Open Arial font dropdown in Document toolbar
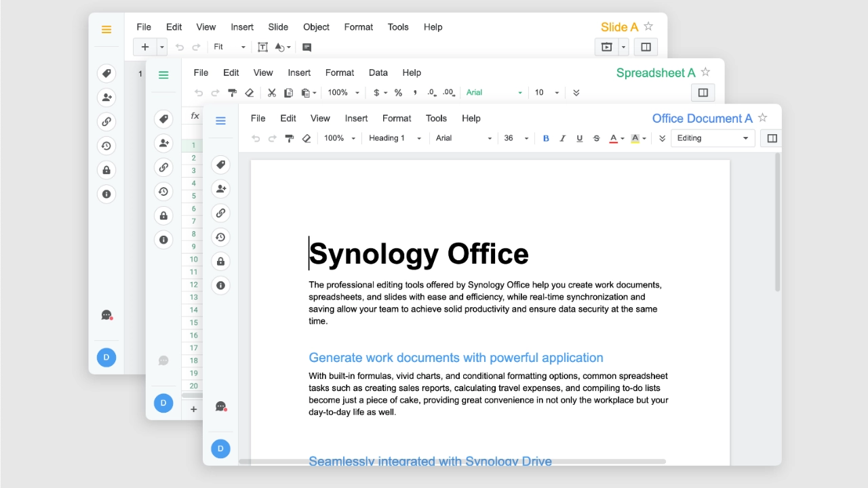 pyautogui.click(x=464, y=138)
